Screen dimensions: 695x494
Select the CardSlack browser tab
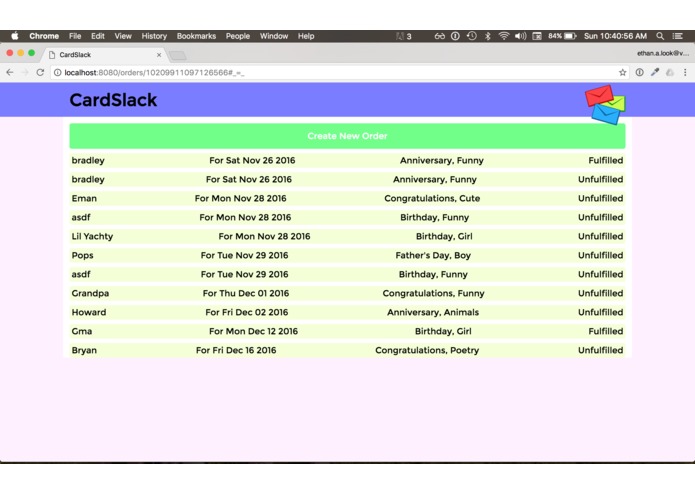point(104,54)
